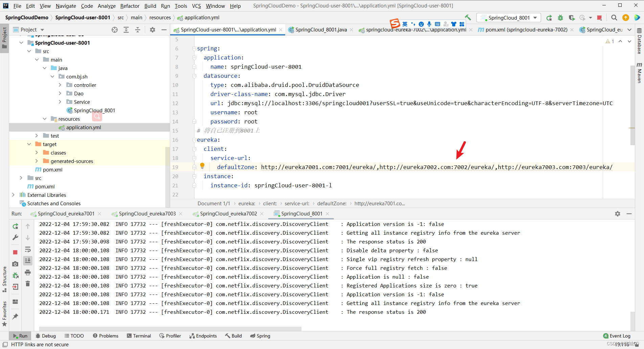Select SpringCloud_8001 class in project tree

[x=94, y=110]
